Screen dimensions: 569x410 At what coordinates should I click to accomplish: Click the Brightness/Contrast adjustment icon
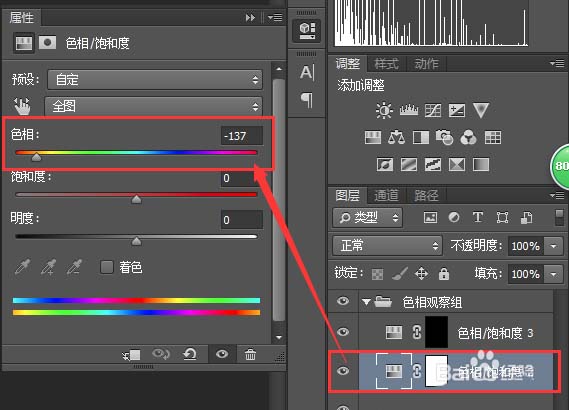click(384, 110)
